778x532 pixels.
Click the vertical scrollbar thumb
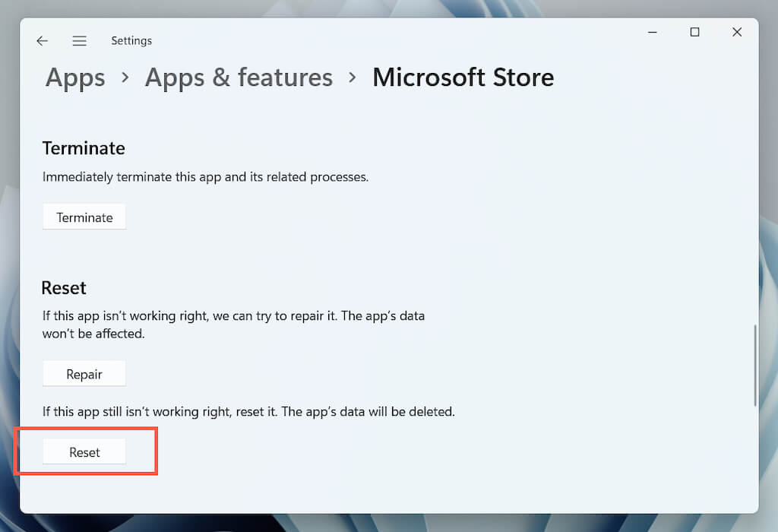pos(755,366)
